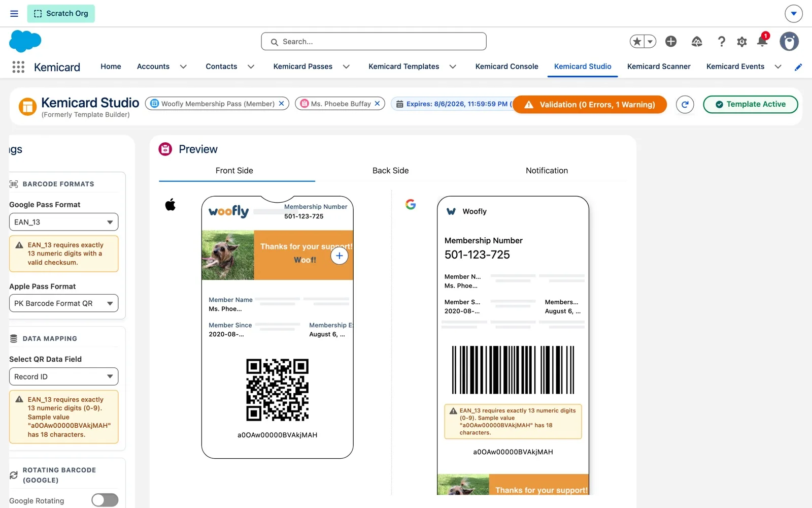
Task: Open the Favorites star icon
Action: click(637, 42)
